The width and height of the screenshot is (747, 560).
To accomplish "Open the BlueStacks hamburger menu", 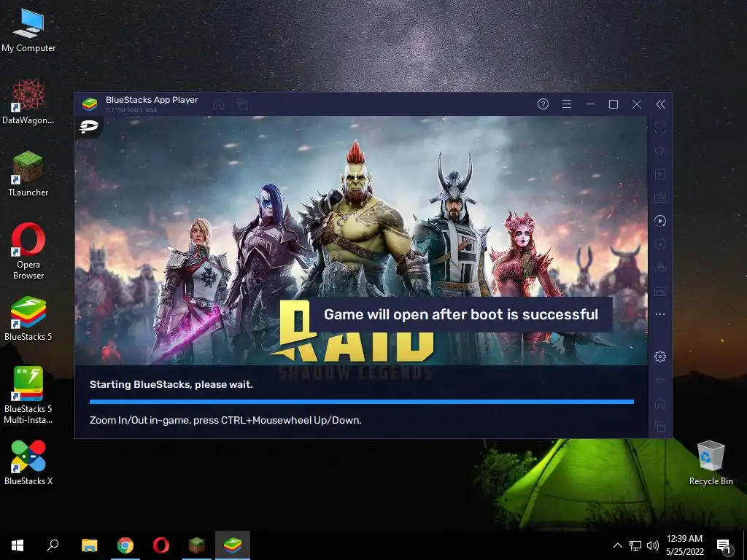I will click(566, 104).
